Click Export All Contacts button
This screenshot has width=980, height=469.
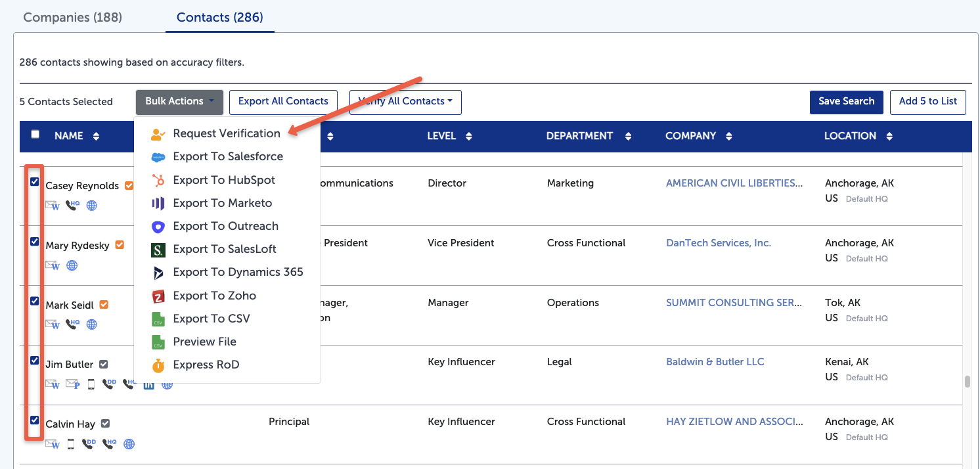point(283,102)
